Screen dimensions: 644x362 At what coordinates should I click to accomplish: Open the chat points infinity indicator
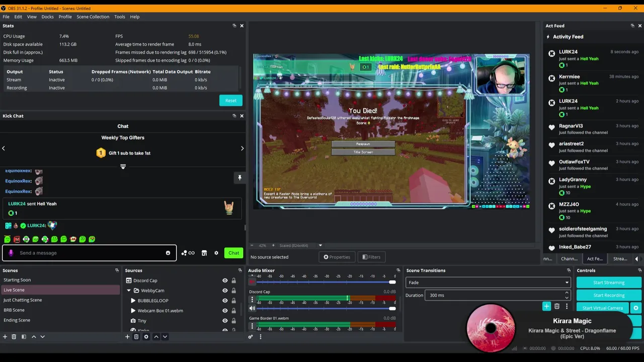coord(188,253)
